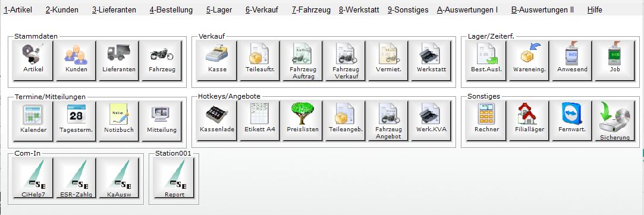Click the Report button in Station001
The height and width of the screenshot is (215, 644).
pyautogui.click(x=174, y=178)
